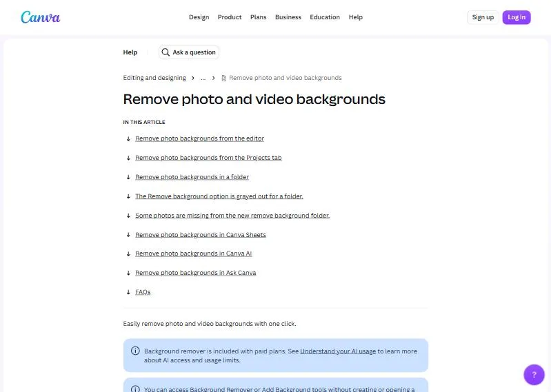Image resolution: width=551 pixels, height=392 pixels.
Task: Click the magnifier icon in Ask a question
Action: coord(165,52)
